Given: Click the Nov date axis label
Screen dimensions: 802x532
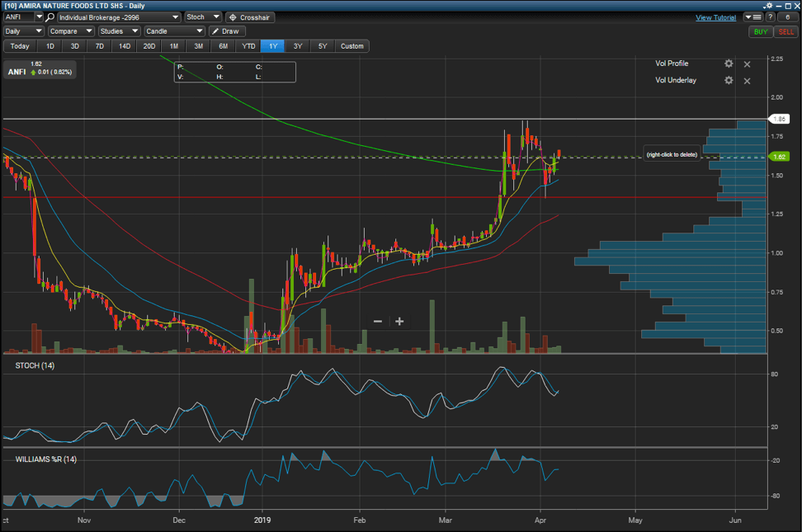Looking at the screenshot, I should [x=84, y=520].
